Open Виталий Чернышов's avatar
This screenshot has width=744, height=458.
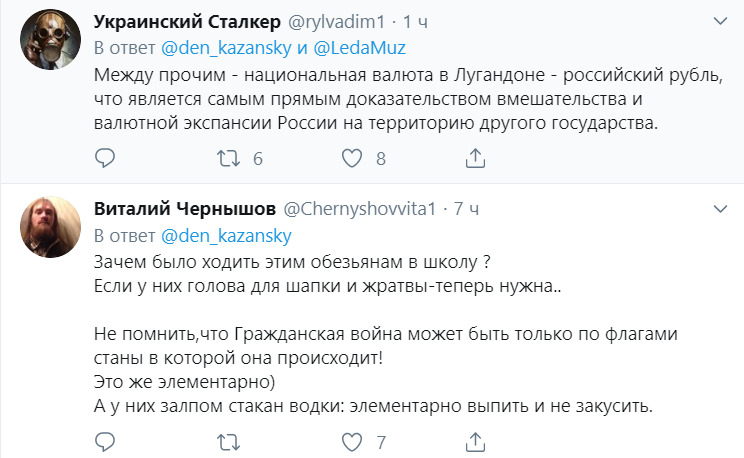pos(47,231)
